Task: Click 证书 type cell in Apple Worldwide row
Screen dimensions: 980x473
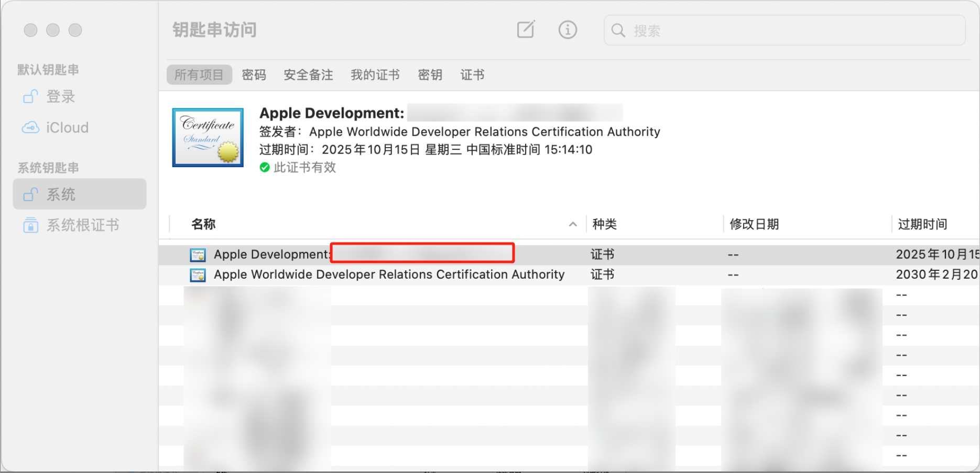Action: [x=602, y=274]
